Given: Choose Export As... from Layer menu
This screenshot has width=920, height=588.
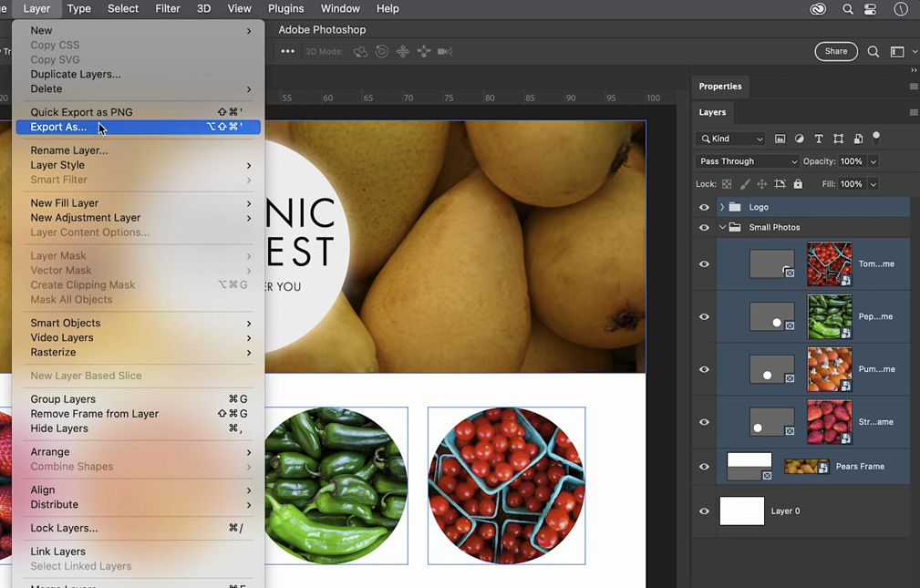Looking at the screenshot, I should click(x=138, y=127).
